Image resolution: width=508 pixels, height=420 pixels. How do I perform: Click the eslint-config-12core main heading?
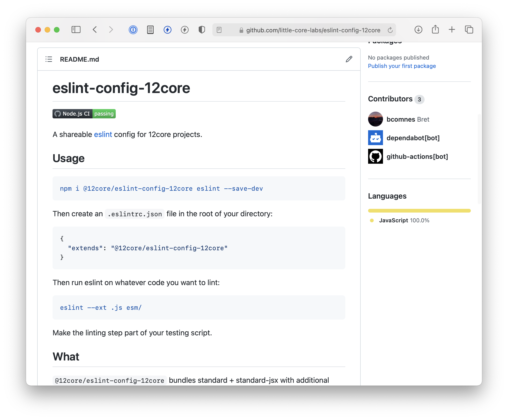coord(121,88)
